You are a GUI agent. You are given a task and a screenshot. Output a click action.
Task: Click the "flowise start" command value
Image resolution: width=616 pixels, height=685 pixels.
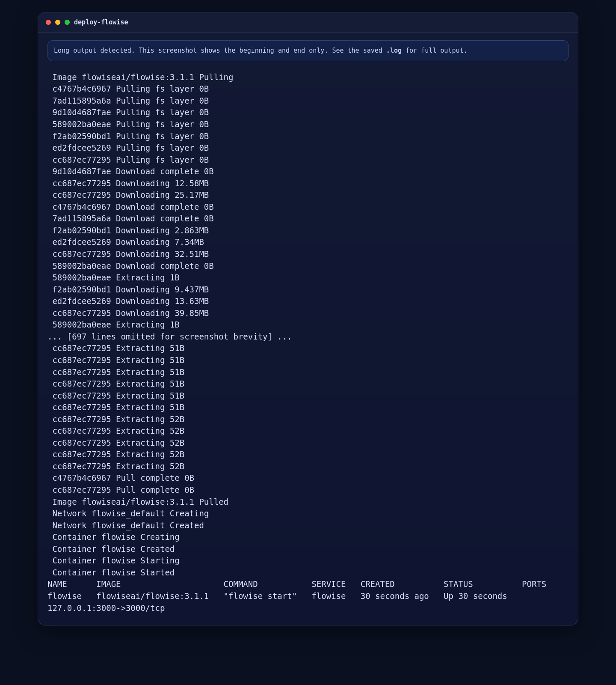pos(260,596)
